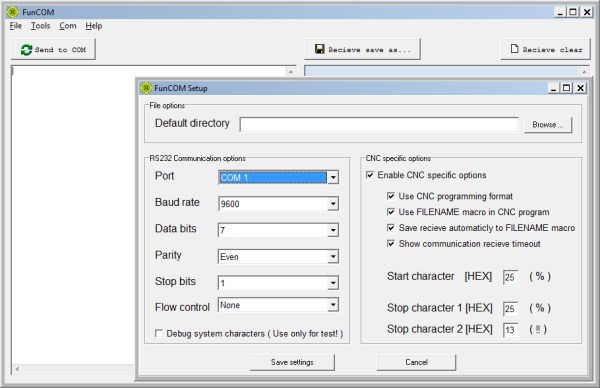600x388 pixels.
Task: Click the Save settings button
Action: 292,362
